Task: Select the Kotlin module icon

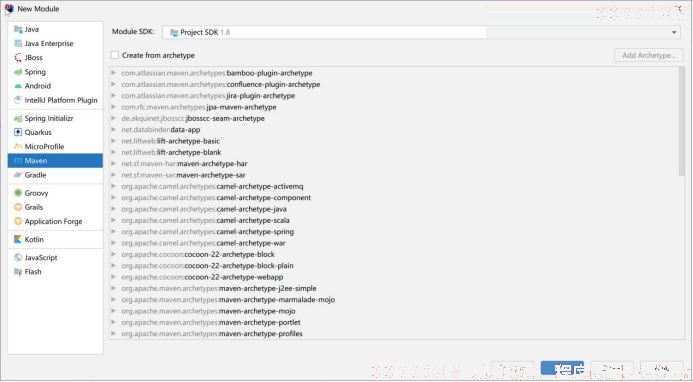Action: [x=18, y=239]
